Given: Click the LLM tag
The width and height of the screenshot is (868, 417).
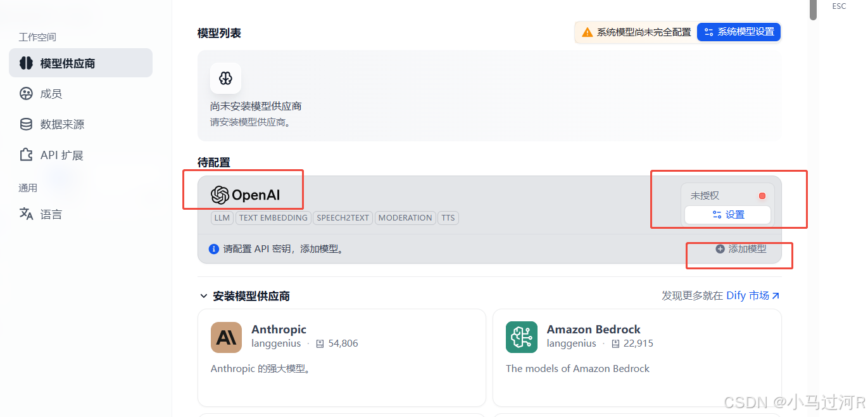Looking at the screenshot, I should tap(222, 217).
